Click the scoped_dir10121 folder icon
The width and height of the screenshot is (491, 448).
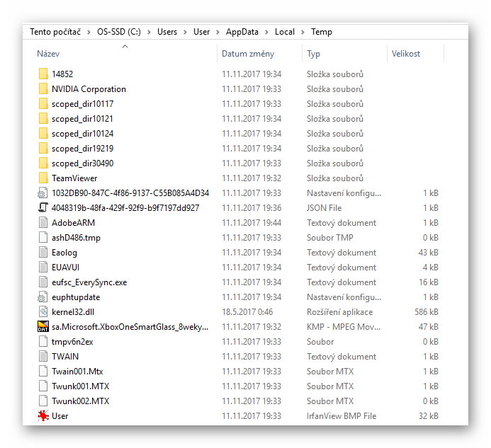pos(43,119)
